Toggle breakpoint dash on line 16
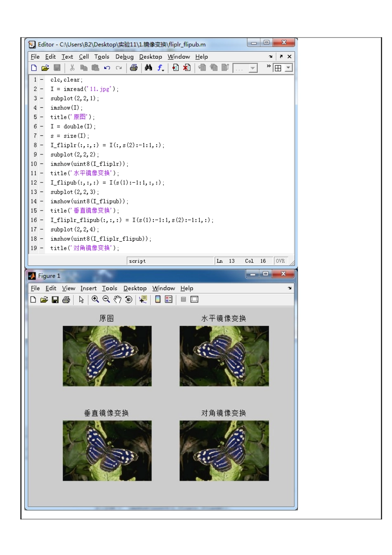Screen dimensions: 392x555 pos(42,221)
